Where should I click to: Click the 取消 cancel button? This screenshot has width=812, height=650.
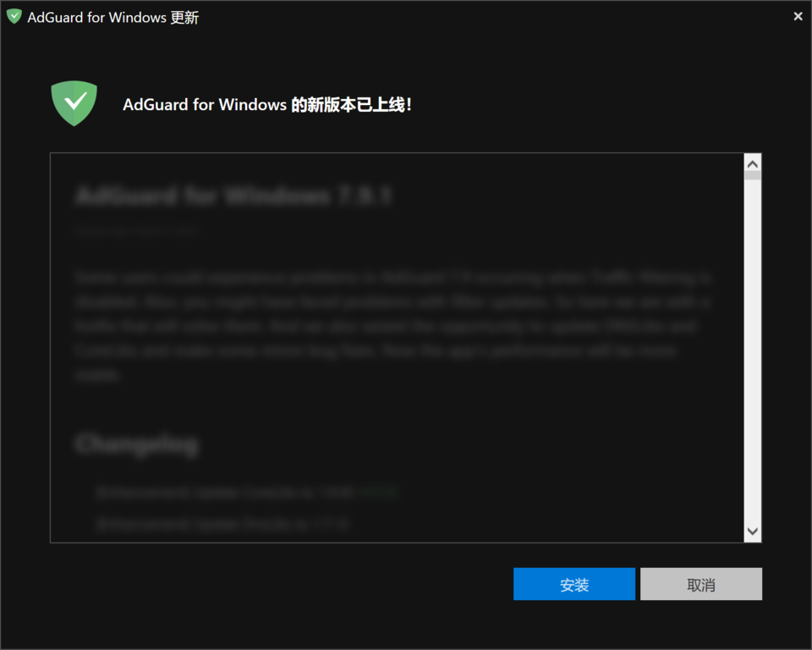tap(700, 584)
